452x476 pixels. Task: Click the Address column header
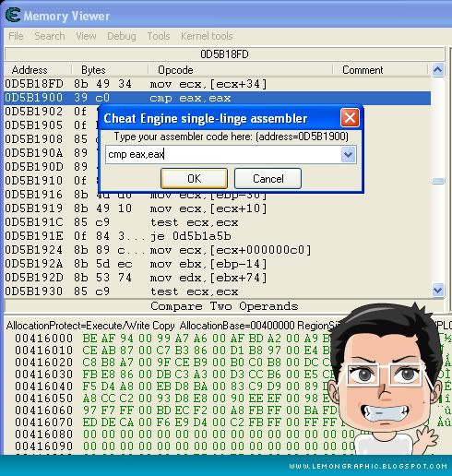[x=30, y=70]
